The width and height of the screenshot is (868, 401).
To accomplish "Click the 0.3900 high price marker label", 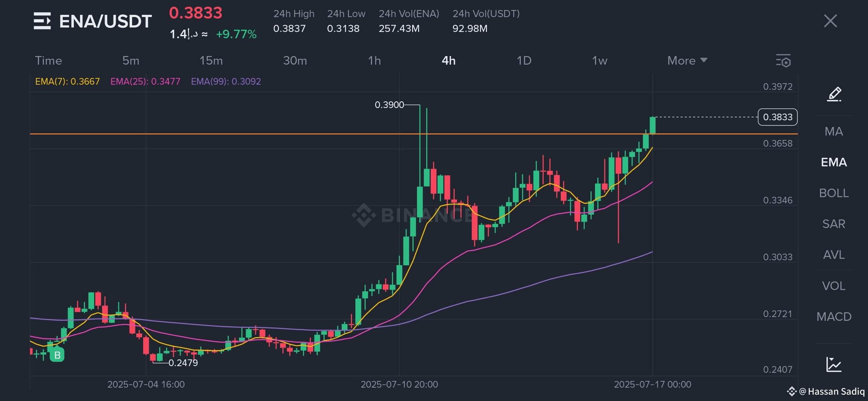I will click(389, 105).
